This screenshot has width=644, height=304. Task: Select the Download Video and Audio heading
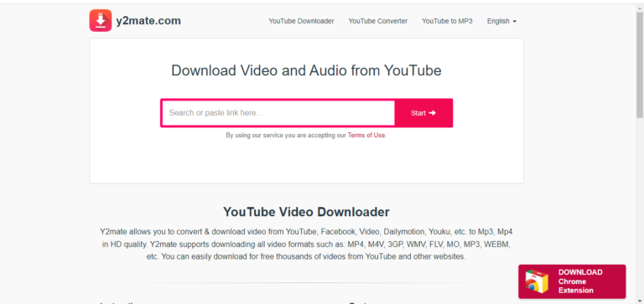pyautogui.click(x=306, y=70)
